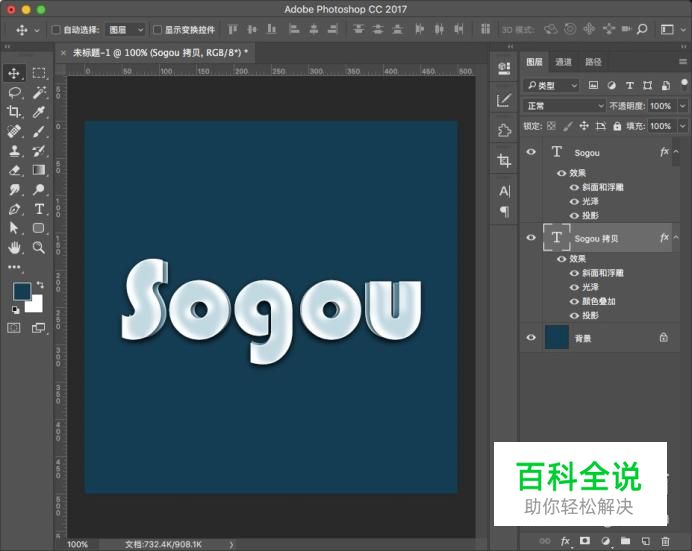Create a new layer

pos(646,541)
